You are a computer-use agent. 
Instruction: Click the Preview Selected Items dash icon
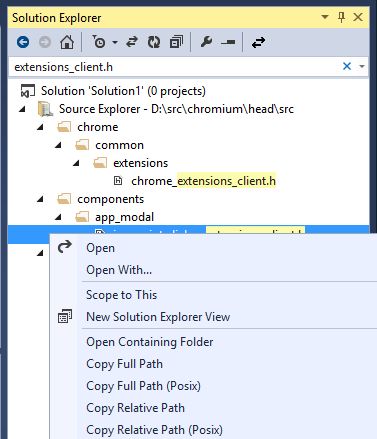point(228,42)
